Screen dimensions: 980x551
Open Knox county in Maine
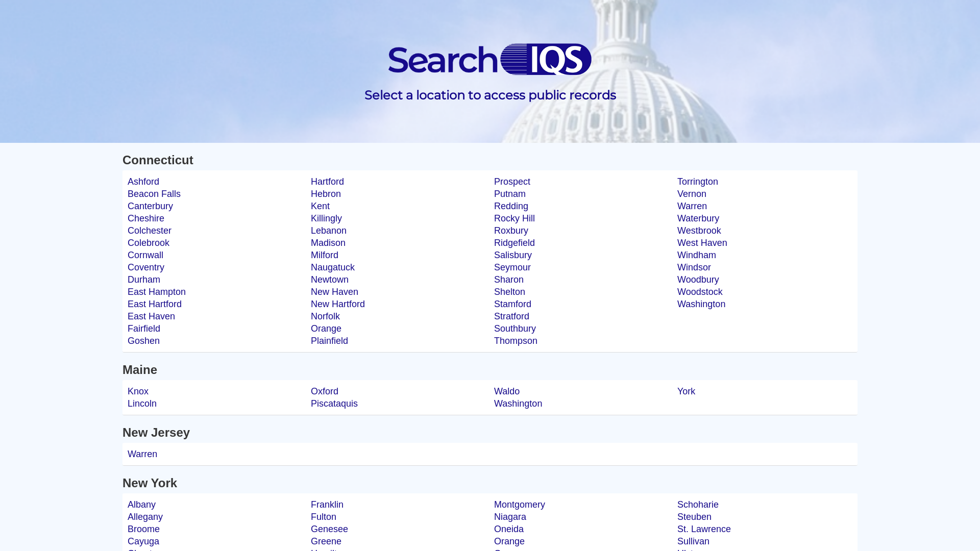coord(138,391)
